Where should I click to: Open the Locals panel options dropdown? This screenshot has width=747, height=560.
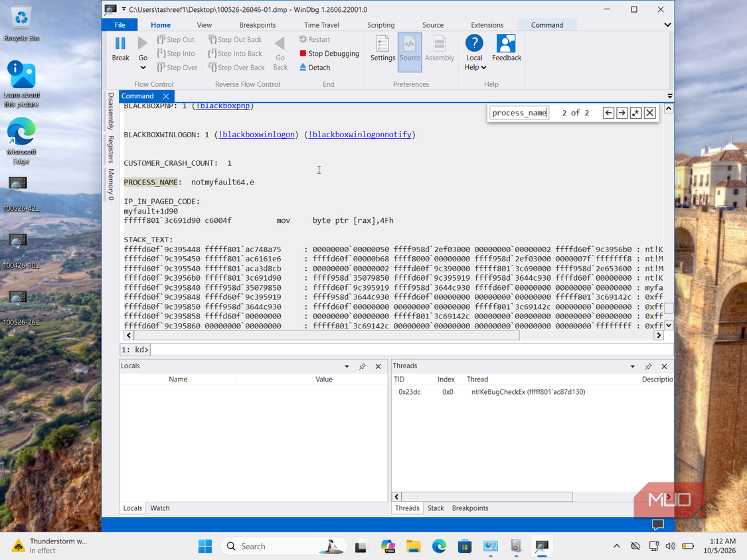coord(347,366)
